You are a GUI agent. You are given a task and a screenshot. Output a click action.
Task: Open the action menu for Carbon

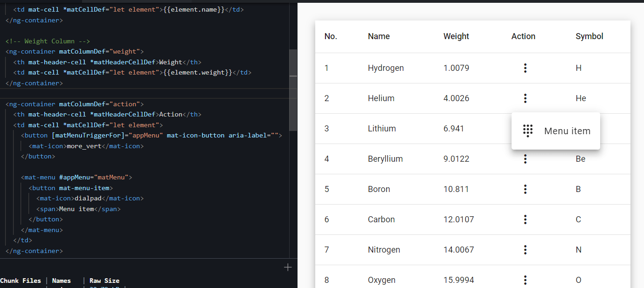525,219
